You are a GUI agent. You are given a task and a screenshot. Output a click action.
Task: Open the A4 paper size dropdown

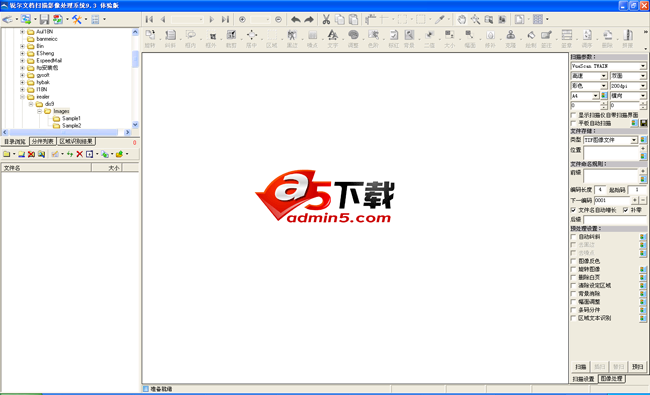click(x=595, y=96)
